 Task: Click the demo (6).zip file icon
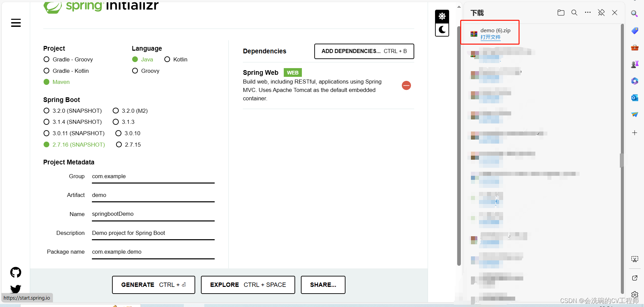click(x=474, y=34)
